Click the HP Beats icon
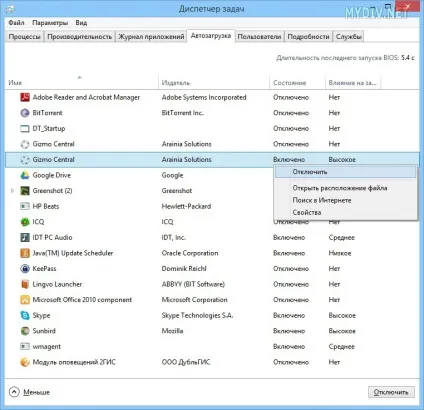424x410 pixels. click(25, 206)
